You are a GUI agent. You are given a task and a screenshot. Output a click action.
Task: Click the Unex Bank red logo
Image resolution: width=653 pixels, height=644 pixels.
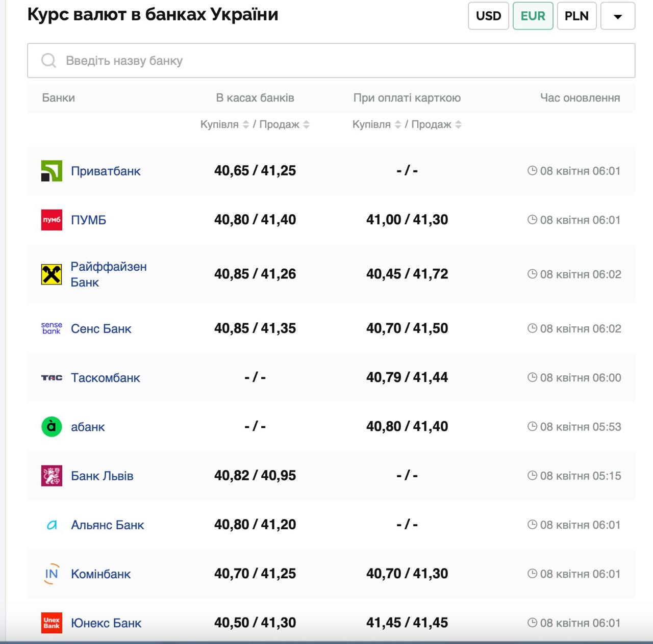52,623
